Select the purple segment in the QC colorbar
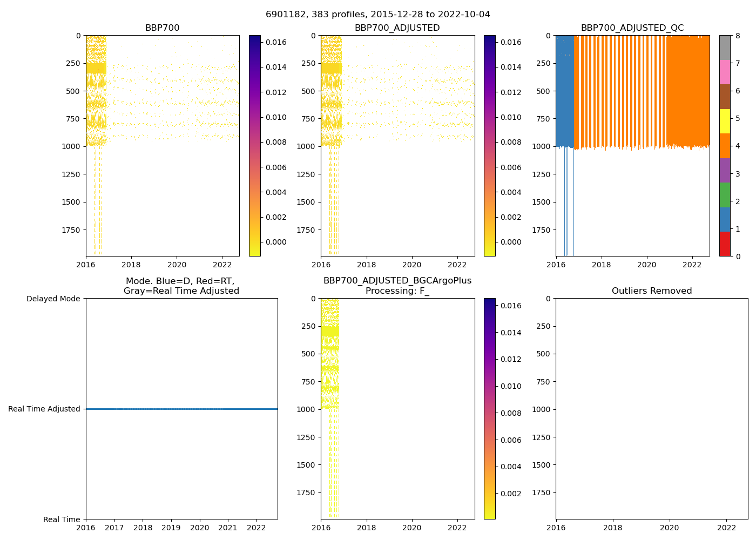Image resolution: width=756 pixels, height=540 pixels. click(725, 170)
